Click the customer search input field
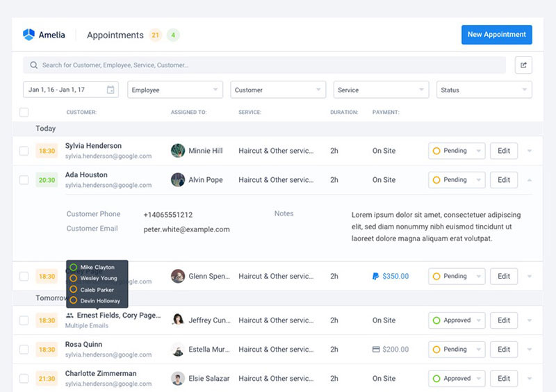 pos(264,65)
